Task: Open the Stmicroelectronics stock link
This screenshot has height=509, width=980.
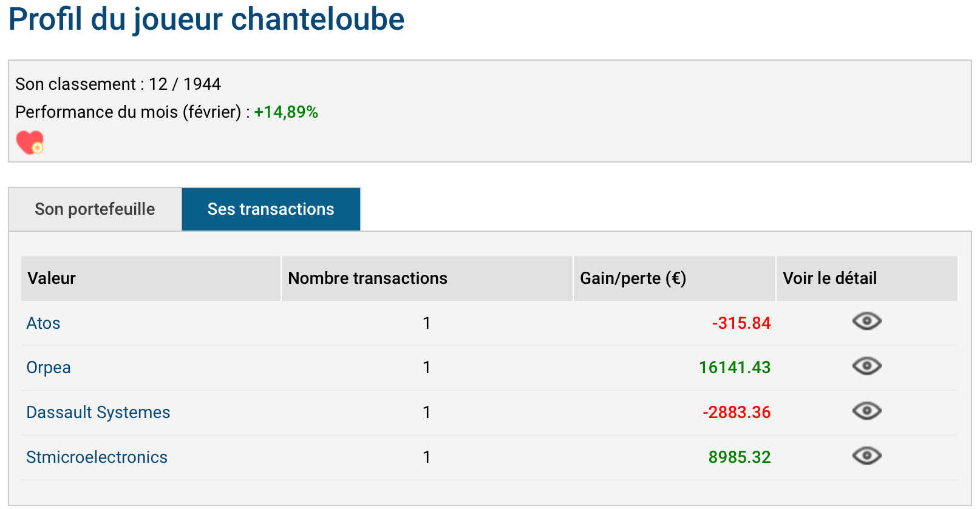Action: [x=97, y=457]
